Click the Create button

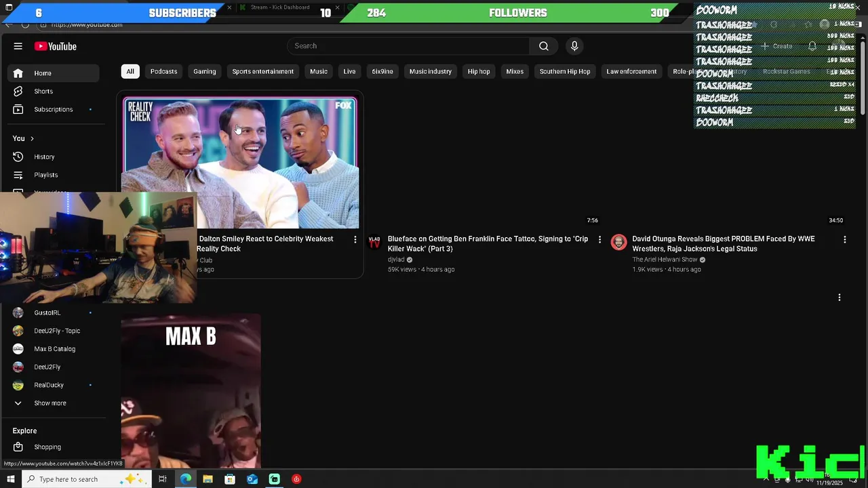(776, 46)
